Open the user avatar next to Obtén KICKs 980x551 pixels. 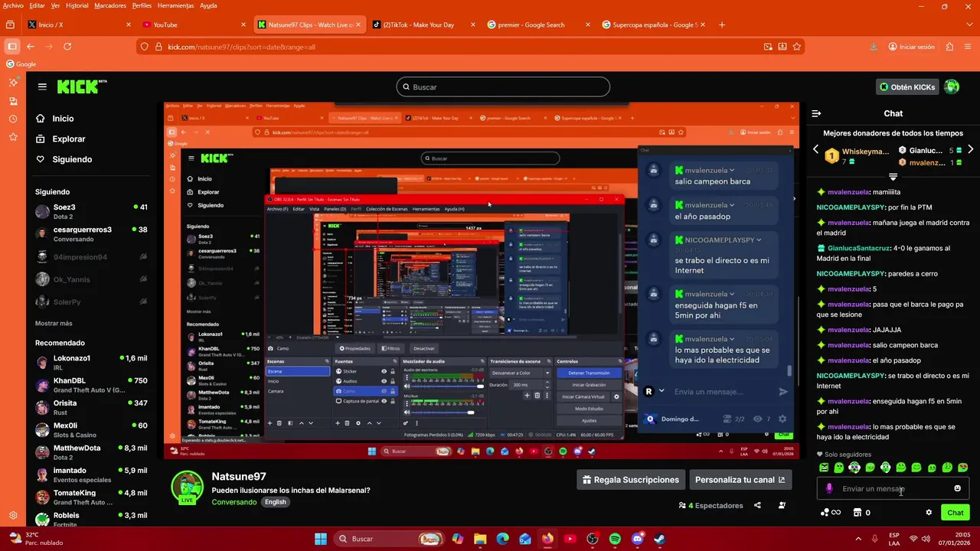[952, 86]
